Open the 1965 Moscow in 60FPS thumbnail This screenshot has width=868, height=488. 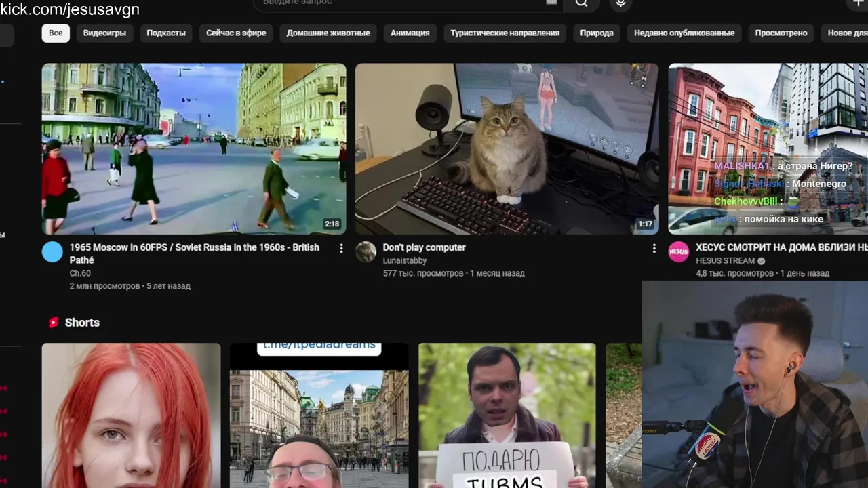(194, 149)
